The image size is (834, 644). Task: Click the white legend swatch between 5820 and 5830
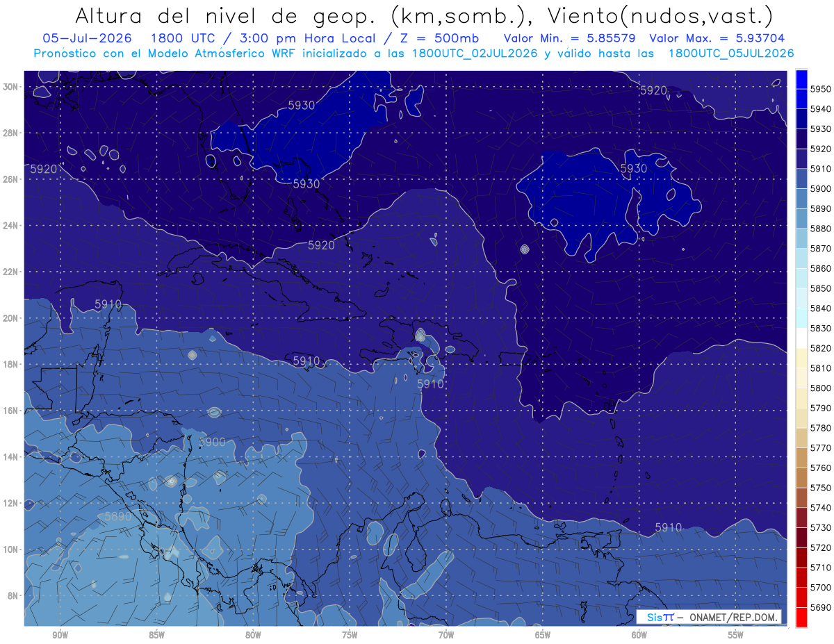pos(801,338)
